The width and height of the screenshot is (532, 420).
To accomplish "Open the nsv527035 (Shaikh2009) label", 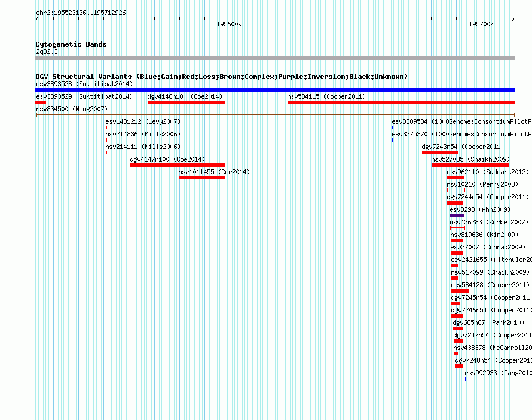I will pos(470,159).
